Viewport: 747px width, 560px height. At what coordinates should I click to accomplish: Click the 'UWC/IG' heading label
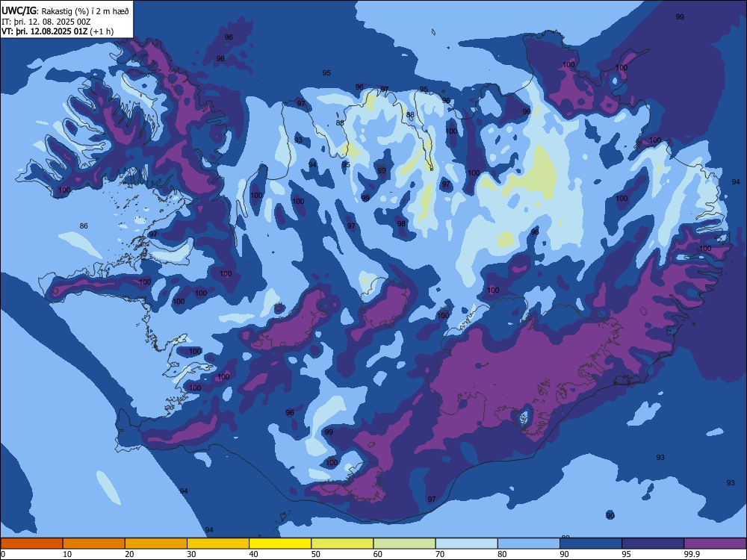point(19,10)
